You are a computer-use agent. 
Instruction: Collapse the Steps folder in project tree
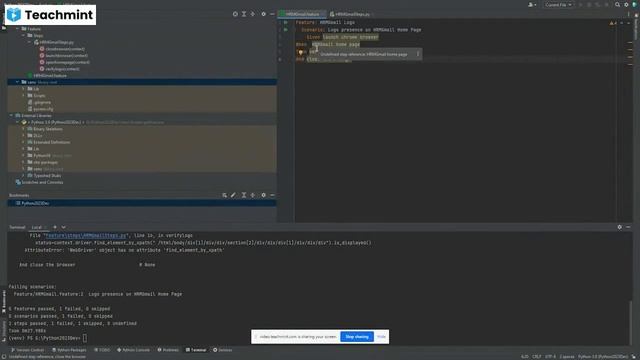[24, 36]
